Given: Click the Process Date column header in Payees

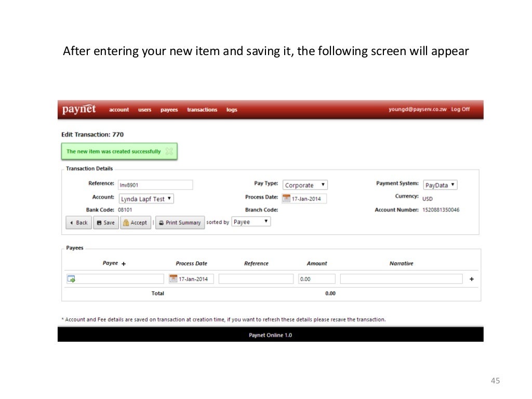Looking at the screenshot, I should [x=191, y=263].
